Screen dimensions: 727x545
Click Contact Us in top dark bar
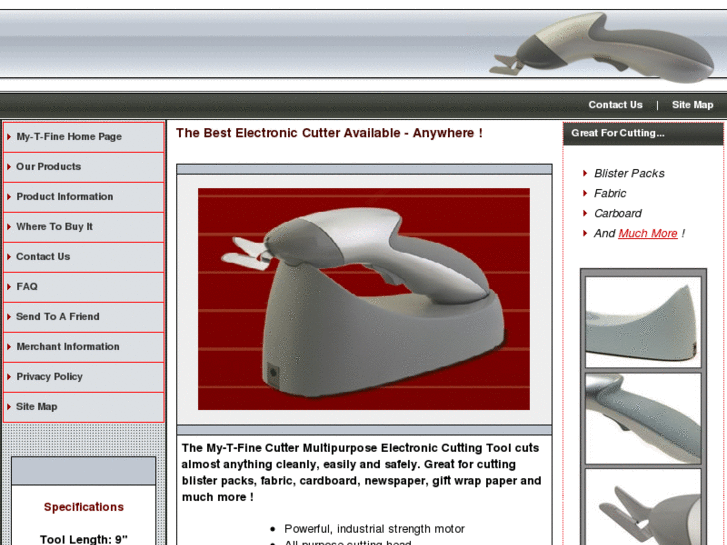615,105
